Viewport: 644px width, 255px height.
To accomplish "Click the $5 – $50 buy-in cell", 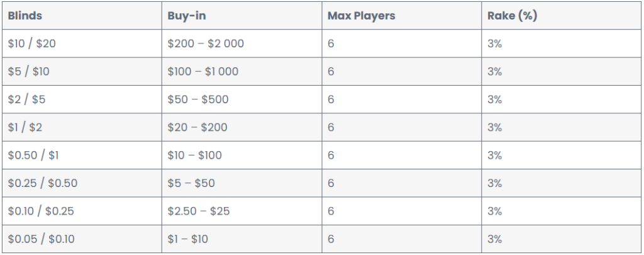I will coord(241,183).
